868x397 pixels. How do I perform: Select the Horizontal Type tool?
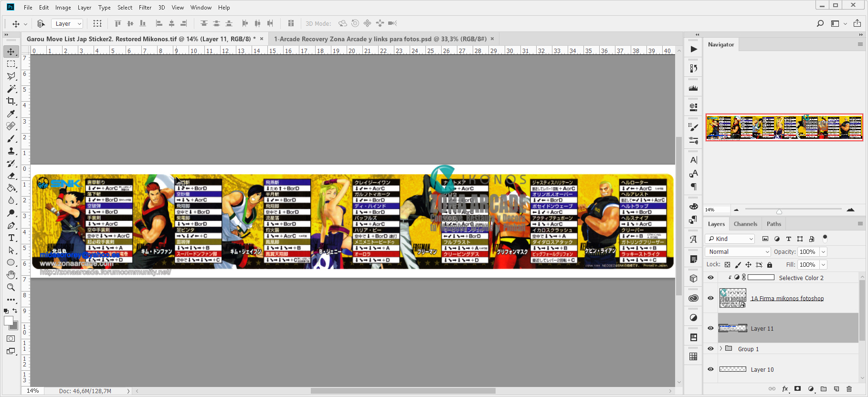pyautogui.click(x=11, y=238)
